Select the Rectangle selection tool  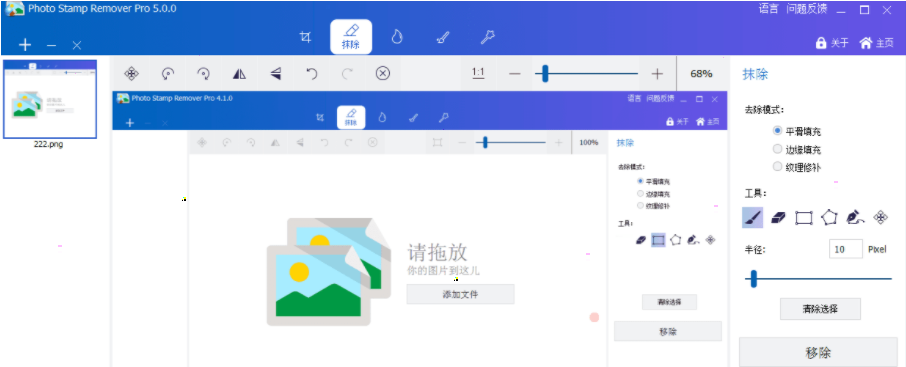[804, 218]
